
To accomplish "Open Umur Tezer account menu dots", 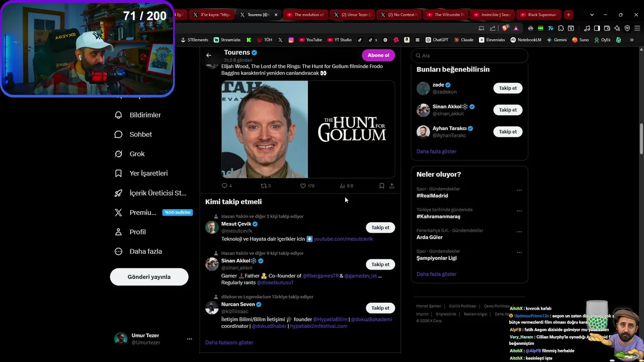I will pos(190,339).
